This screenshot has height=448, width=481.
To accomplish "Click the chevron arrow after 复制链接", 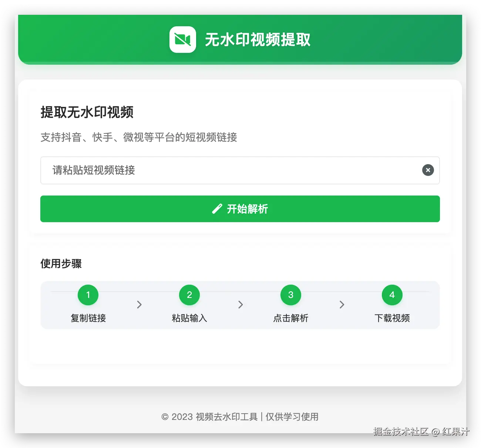I will click(139, 305).
